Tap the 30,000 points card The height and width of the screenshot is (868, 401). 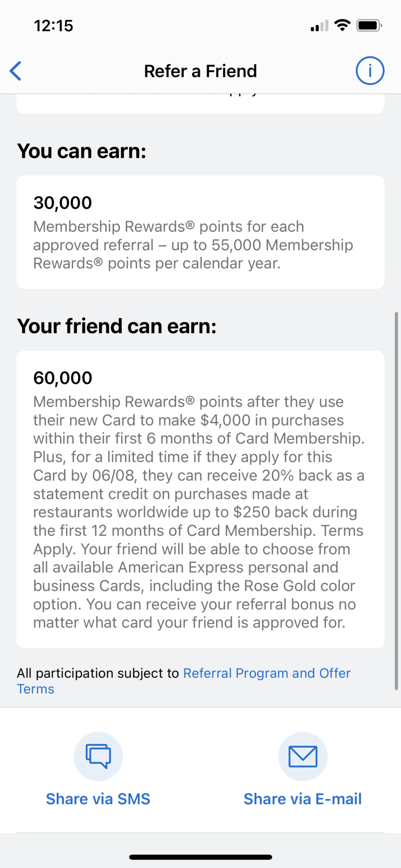coord(200,232)
